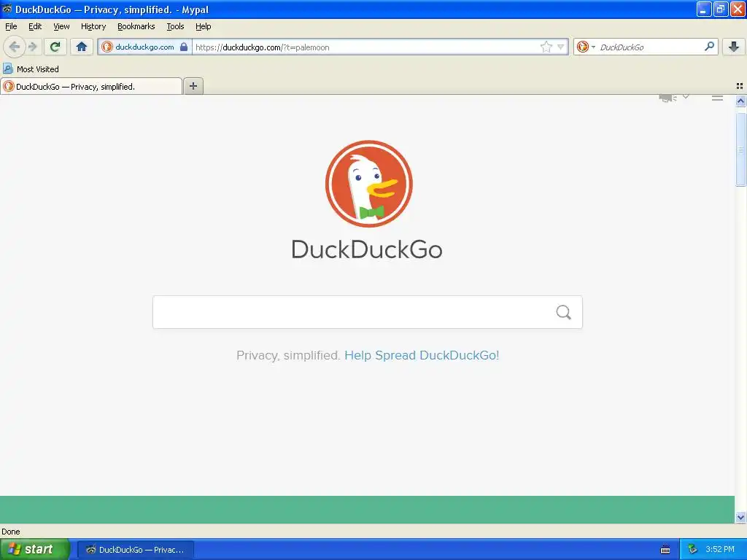The width and height of the screenshot is (747, 560).
Task: Click the taskbar clock showing 3:52 PM
Action: tap(720, 549)
